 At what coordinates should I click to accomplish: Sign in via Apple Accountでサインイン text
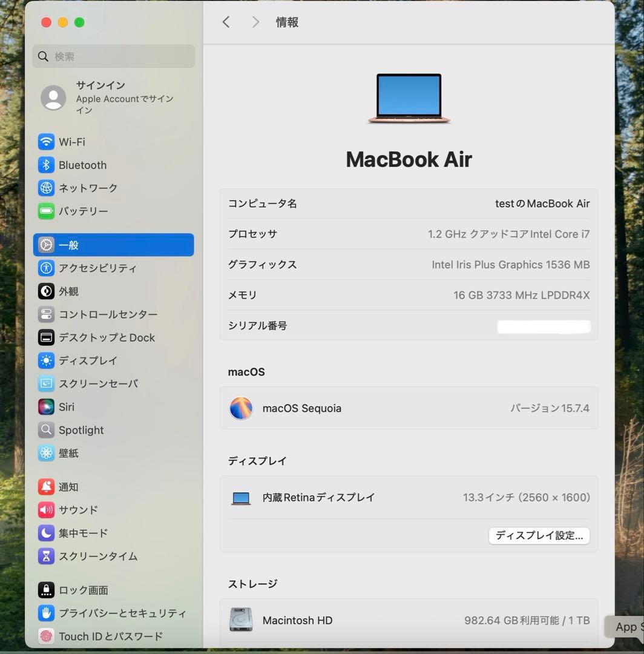124,104
